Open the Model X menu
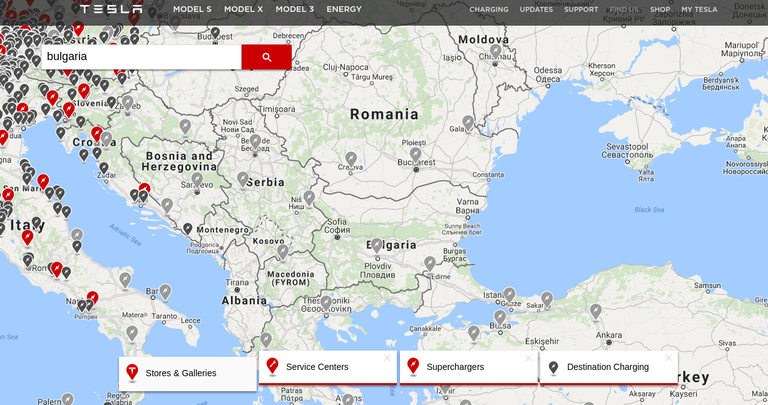 [x=244, y=9]
